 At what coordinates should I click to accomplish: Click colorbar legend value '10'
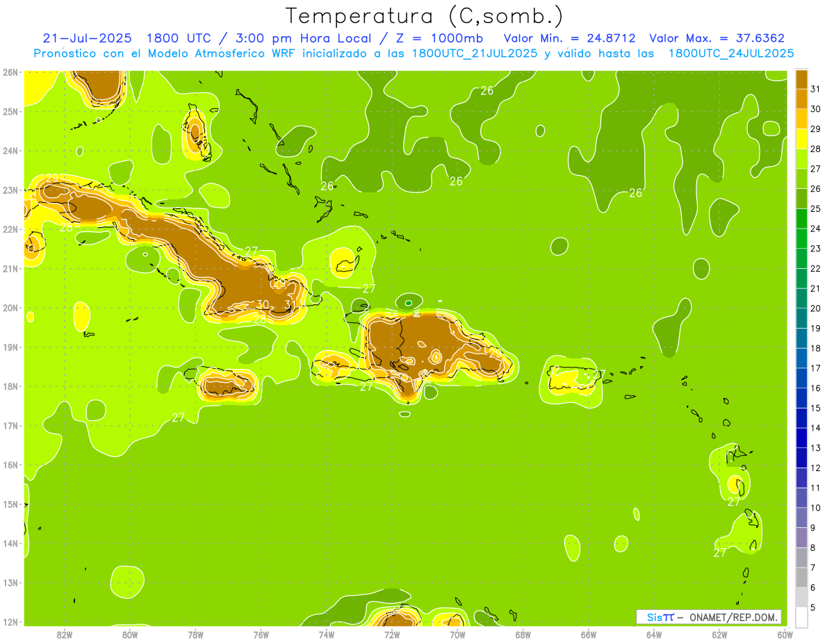click(815, 508)
